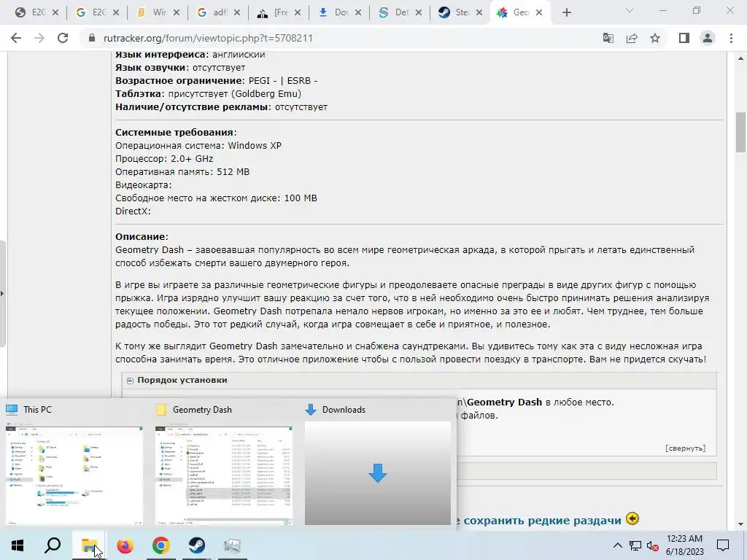Click Chrome taskbar icon
The width and height of the screenshot is (747, 560).
161,545
